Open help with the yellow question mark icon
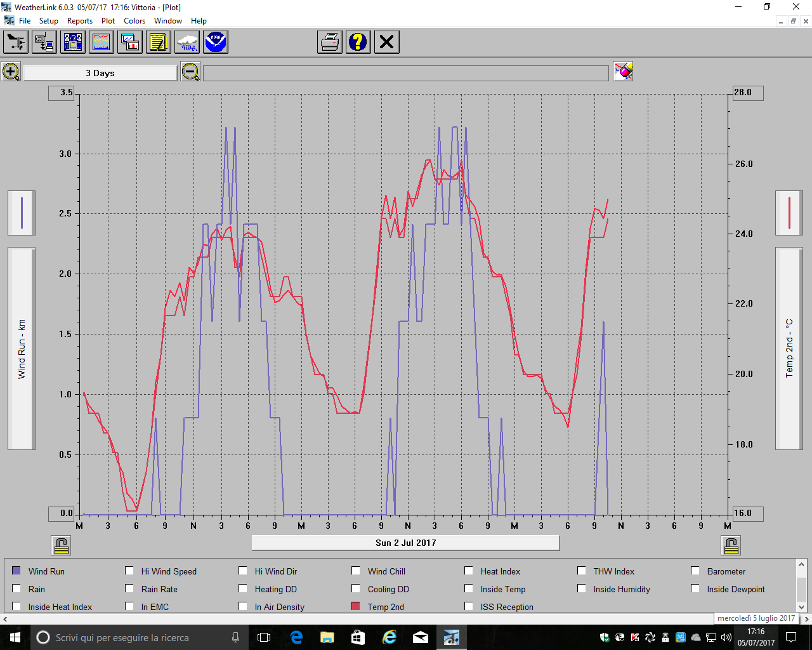This screenshot has height=650, width=812. pyautogui.click(x=358, y=43)
